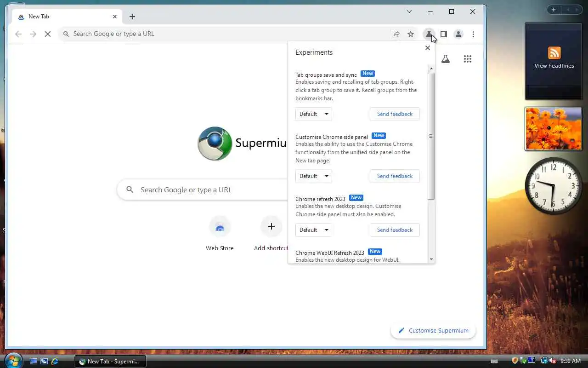The width and height of the screenshot is (588, 368).
Task: Click the View headlines RSS gadget
Action: point(554,61)
